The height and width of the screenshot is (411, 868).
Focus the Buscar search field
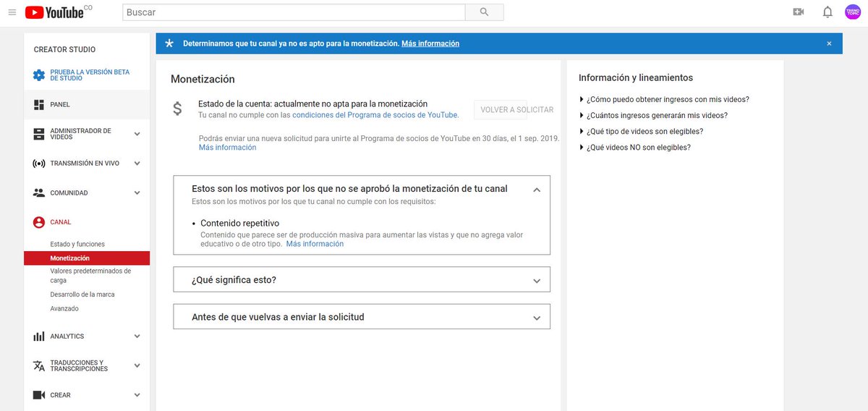point(294,12)
